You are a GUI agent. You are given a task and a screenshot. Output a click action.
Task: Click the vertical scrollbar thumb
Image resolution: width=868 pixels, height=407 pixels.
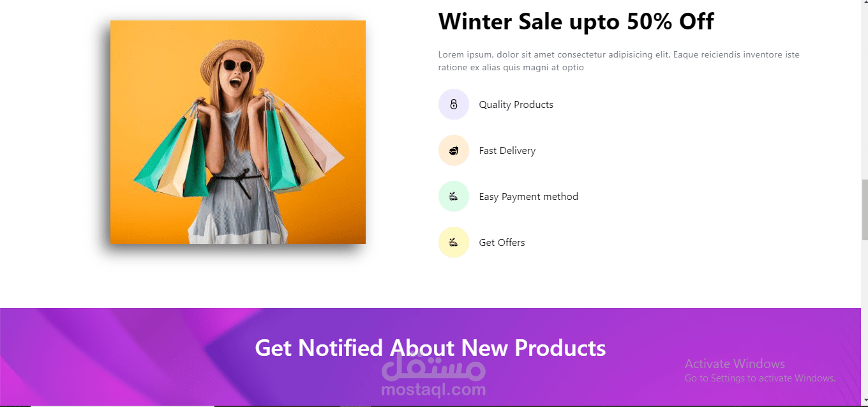point(864,210)
